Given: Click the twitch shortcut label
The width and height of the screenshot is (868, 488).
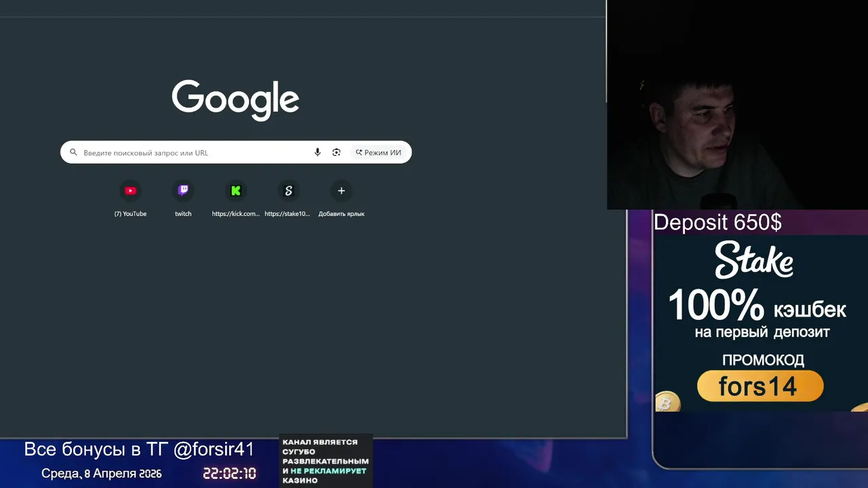Looking at the screenshot, I should [183, 213].
